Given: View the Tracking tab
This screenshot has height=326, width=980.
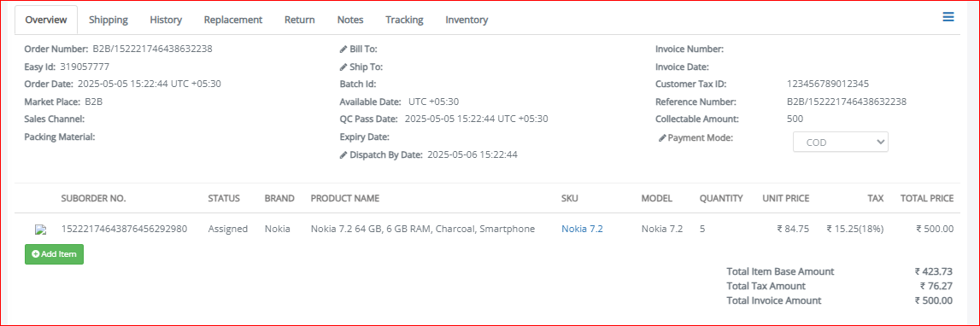Looking at the screenshot, I should [404, 20].
